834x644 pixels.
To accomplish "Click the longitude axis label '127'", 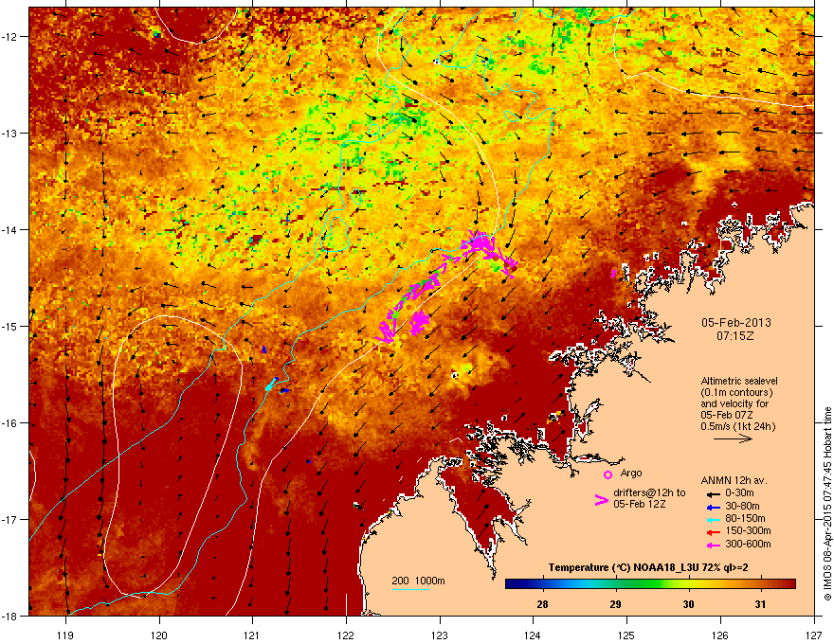I will click(x=814, y=635).
